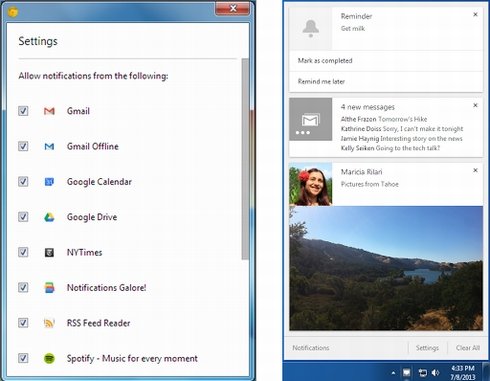Dismiss the 4 new messages notification
This screenshot has width=490, height=381.
[x=476, y=105]
